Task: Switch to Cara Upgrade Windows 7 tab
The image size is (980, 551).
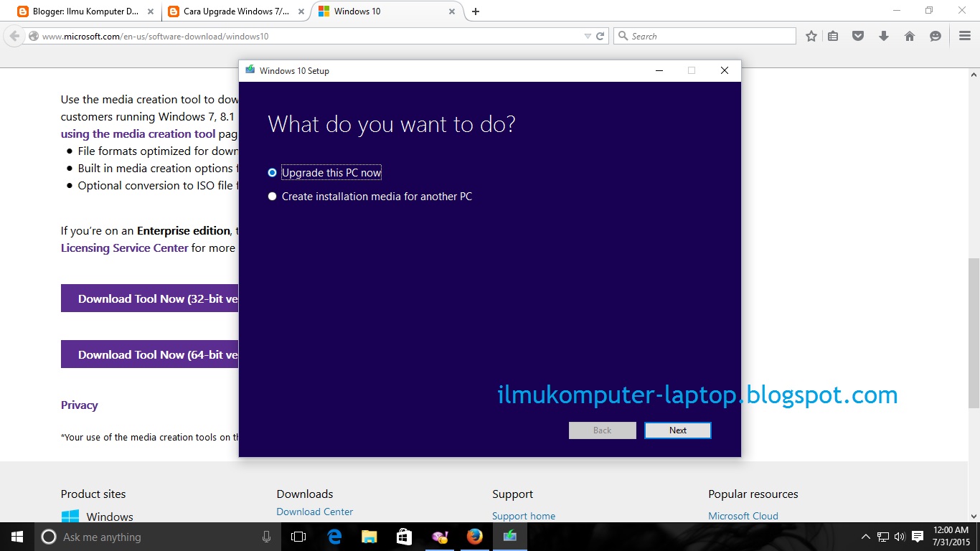Action: (235, 11)
